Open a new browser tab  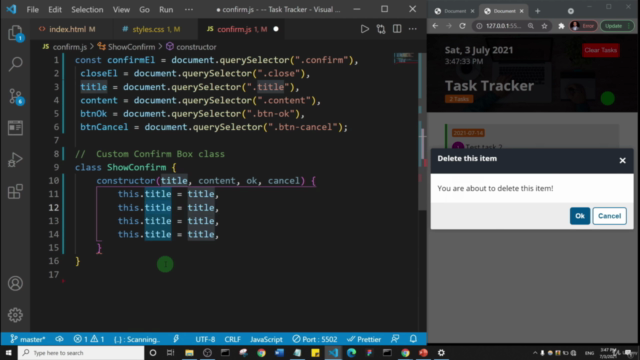(537, 11)
